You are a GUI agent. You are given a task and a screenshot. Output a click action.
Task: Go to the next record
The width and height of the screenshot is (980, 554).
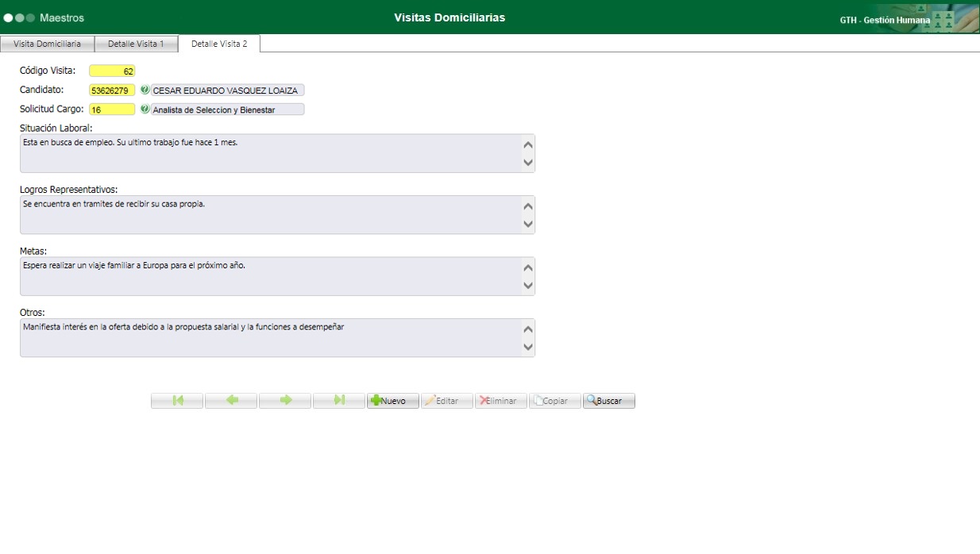285,401
